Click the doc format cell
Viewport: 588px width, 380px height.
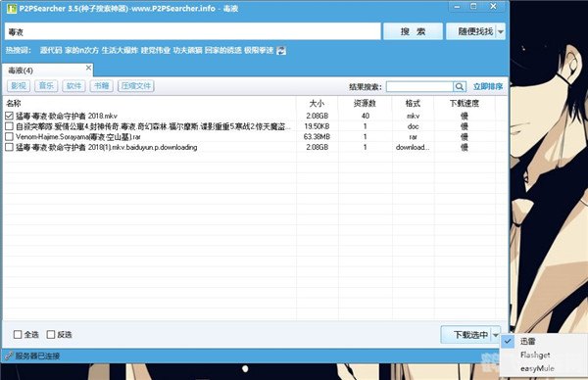(x=413, y=126)
